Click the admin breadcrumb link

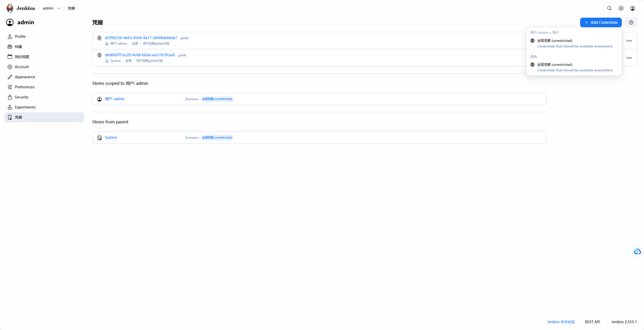(x=48, y=9)
